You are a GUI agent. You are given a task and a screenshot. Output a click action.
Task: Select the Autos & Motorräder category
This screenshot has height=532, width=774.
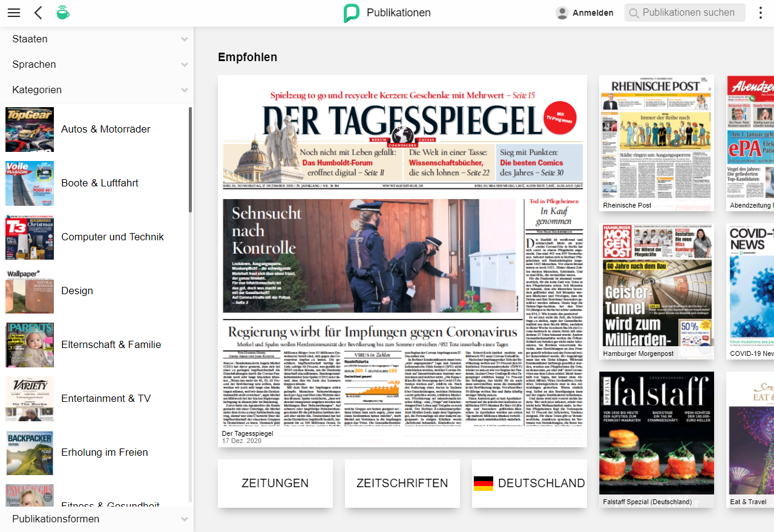105,129
